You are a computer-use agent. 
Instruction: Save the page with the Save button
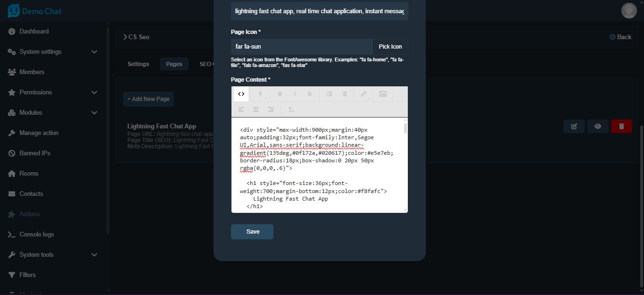(252, 232)
